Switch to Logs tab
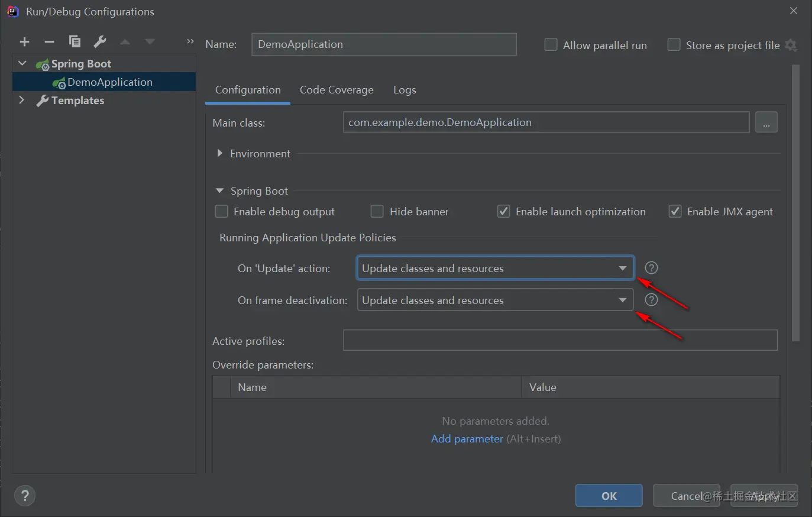812x517 pixels. tap(405, 90)
